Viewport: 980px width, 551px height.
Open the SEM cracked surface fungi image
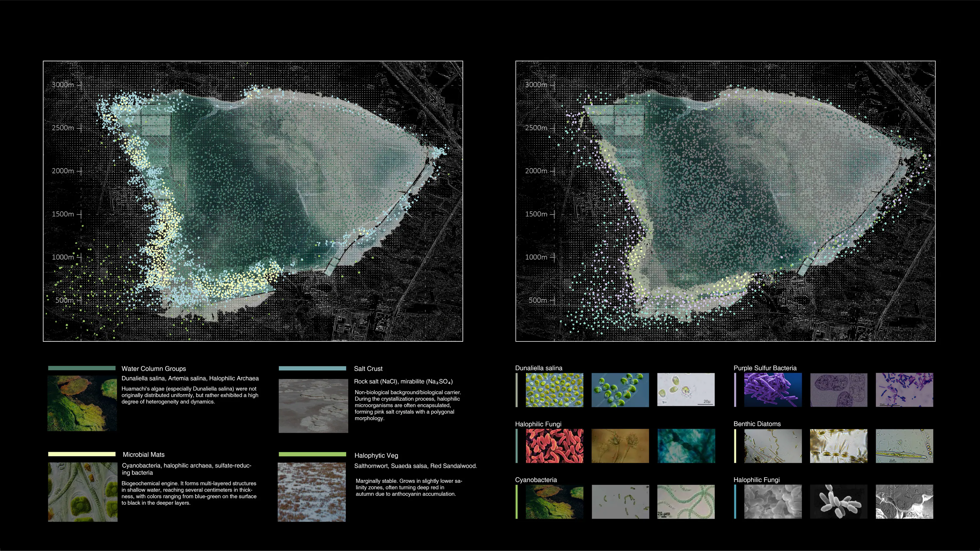coord(904,502)
